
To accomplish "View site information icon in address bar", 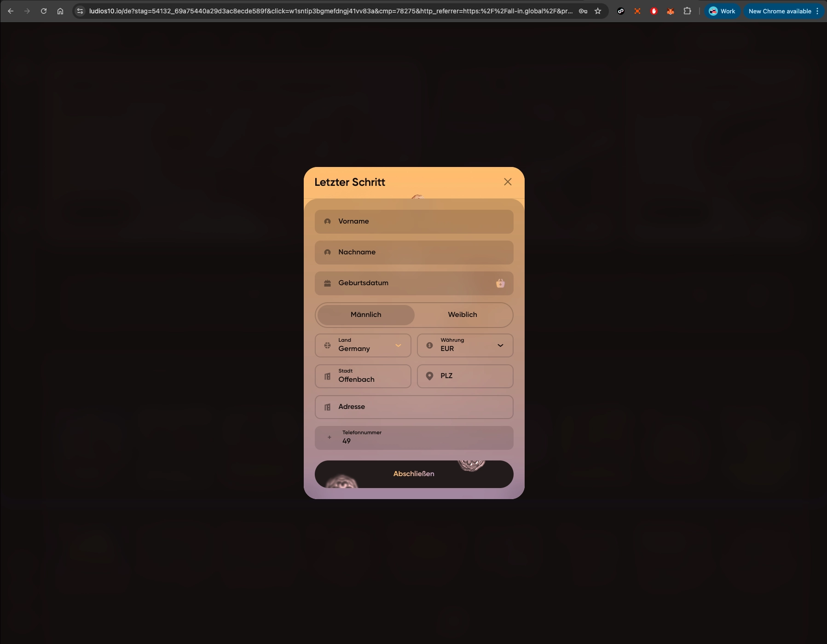I will 80,11.
